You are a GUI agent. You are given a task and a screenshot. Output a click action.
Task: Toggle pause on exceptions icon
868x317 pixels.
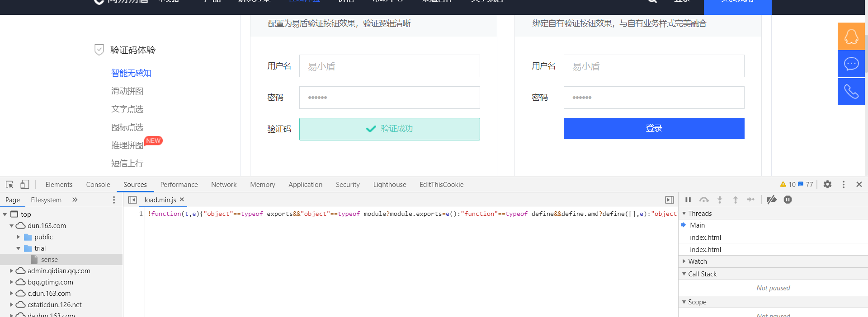pyautogui.click(x=788, y=200)
